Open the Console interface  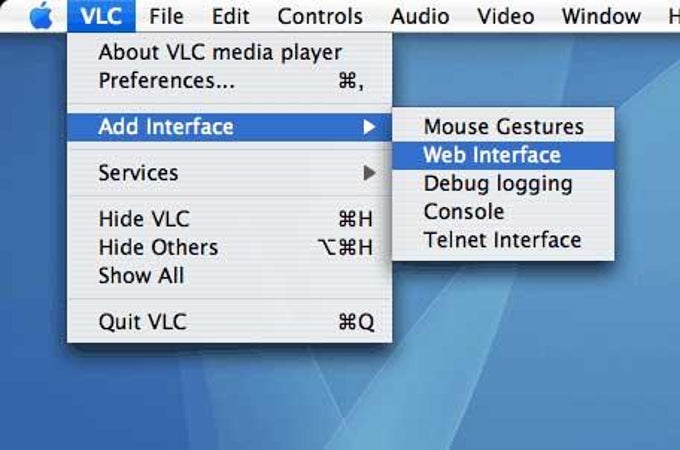click(503, 212)
